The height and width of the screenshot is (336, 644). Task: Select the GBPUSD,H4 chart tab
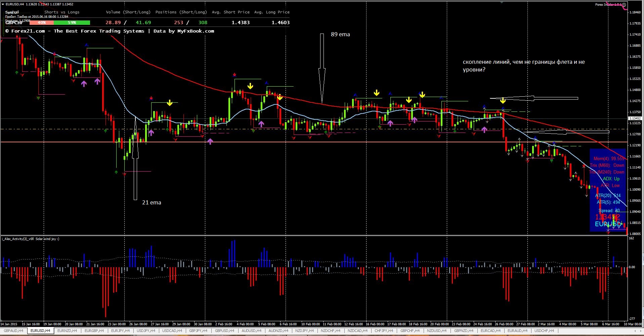click(224, 331)
